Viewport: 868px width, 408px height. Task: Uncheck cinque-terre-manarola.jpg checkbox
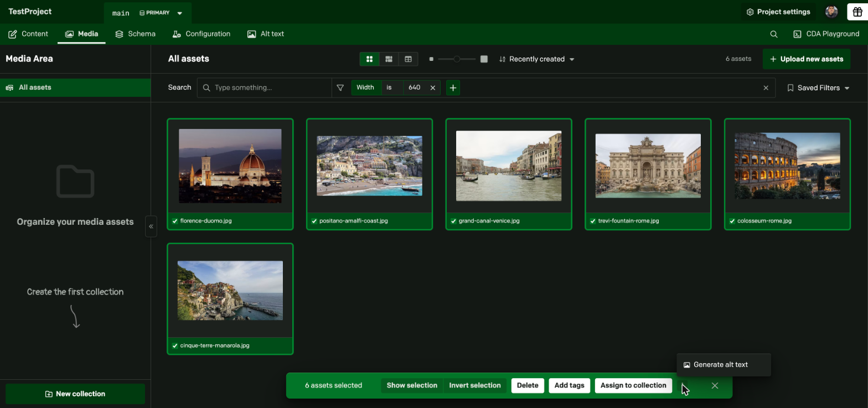175,345
